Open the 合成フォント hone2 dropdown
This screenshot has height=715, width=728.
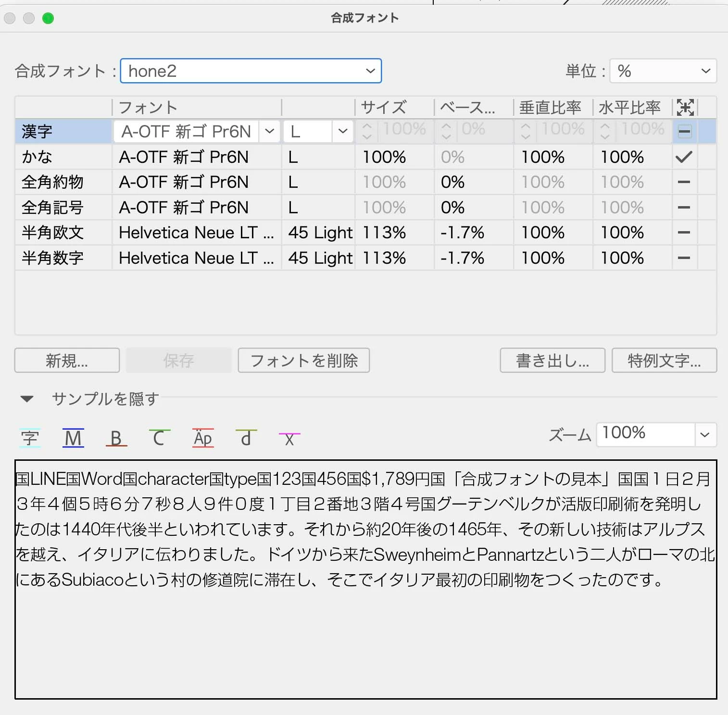coord(251,71)
